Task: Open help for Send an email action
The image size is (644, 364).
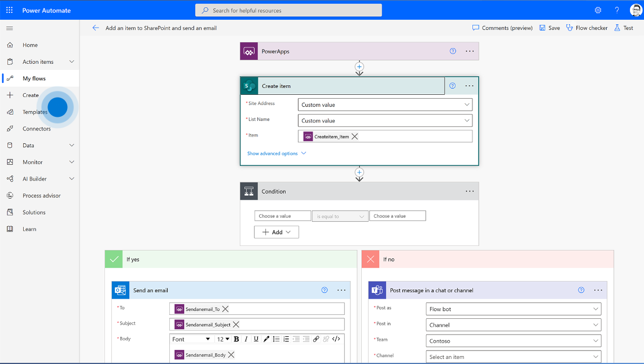Action: (x=325, y=290)
